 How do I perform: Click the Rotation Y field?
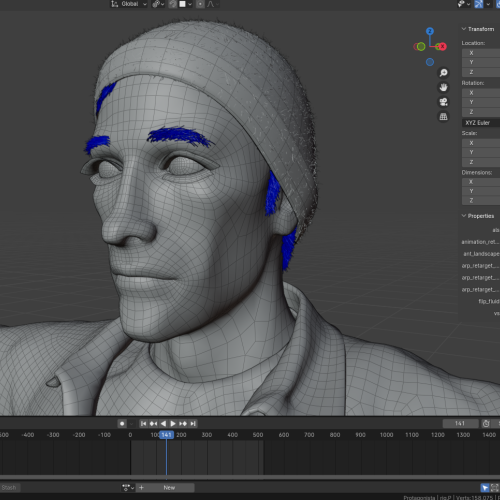481,102
